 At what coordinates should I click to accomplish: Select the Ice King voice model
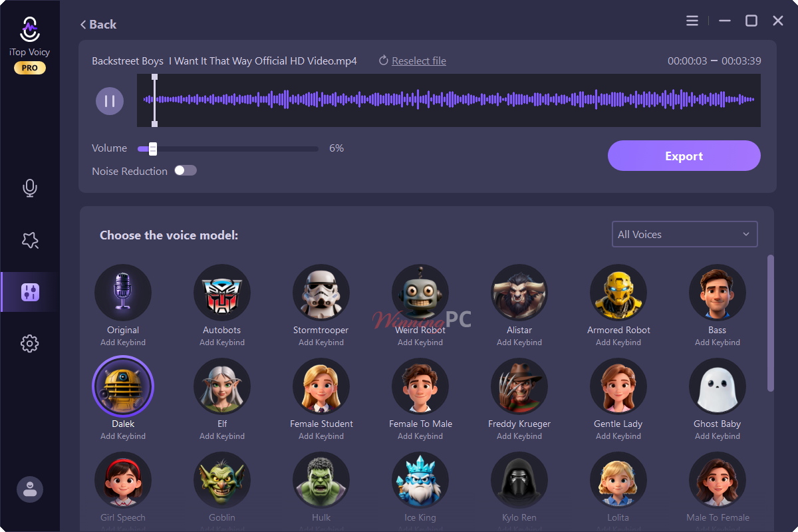[x=420, y=480]
